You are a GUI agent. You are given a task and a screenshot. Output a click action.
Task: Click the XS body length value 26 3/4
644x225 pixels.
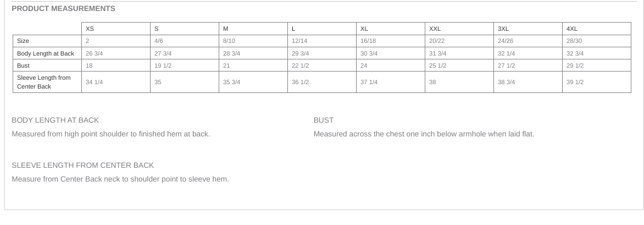pyautogui.click(x=95, y=53)
